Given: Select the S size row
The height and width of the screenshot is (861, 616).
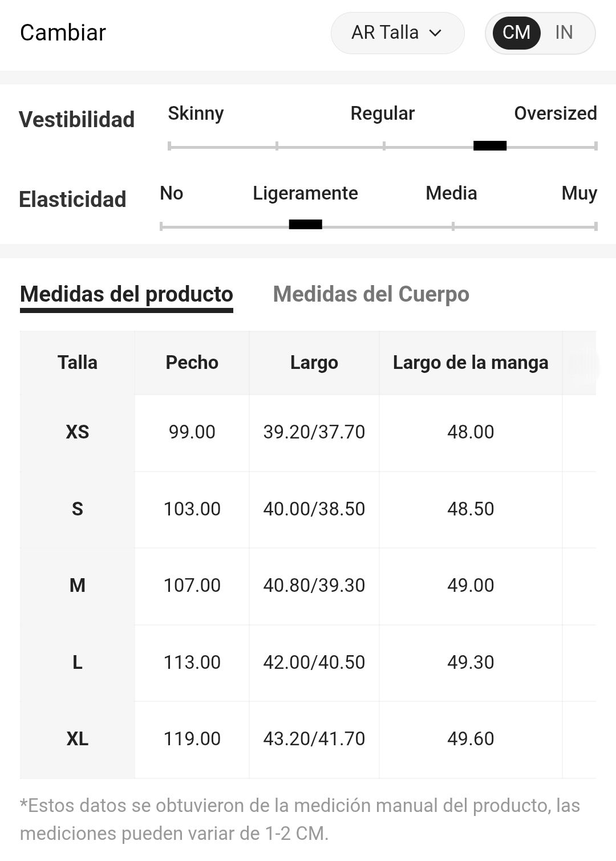Looking at the screenshot, I should point(308,510).
